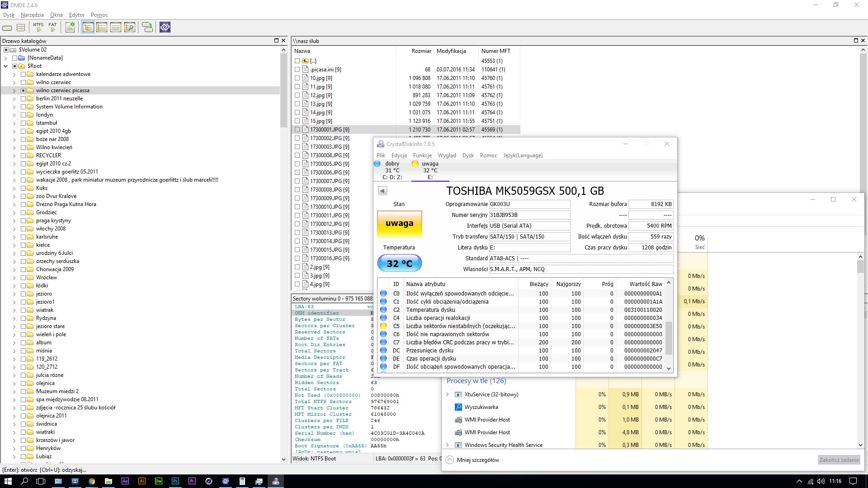Open After Effects from the taskbar
The image size is (868, 488).
coord(125,481)
